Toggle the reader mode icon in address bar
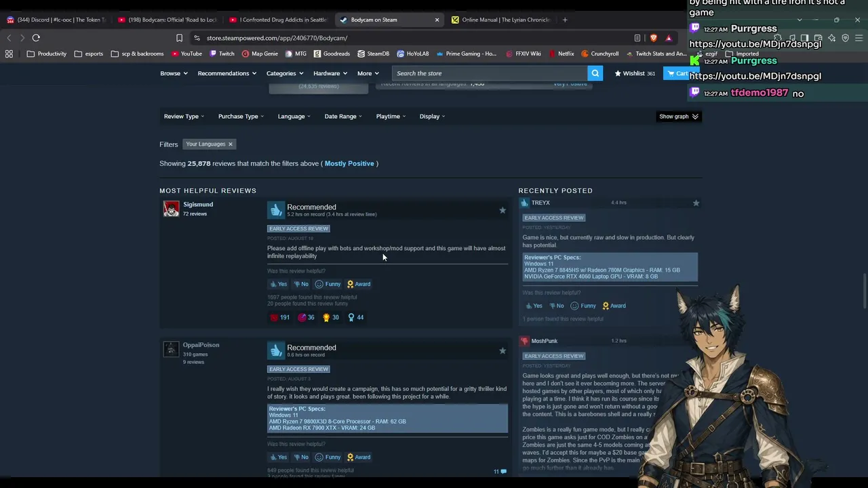Viewport: 868px width, 488px height. 637,38
